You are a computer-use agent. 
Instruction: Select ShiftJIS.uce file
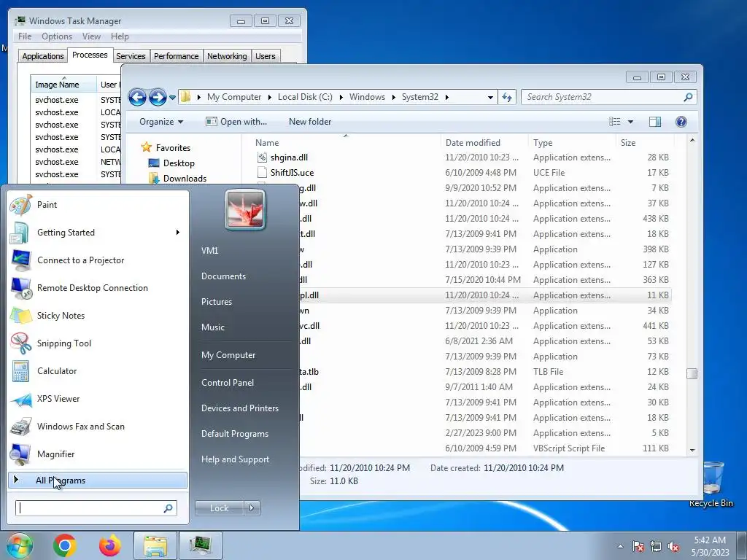pos(292,173)
